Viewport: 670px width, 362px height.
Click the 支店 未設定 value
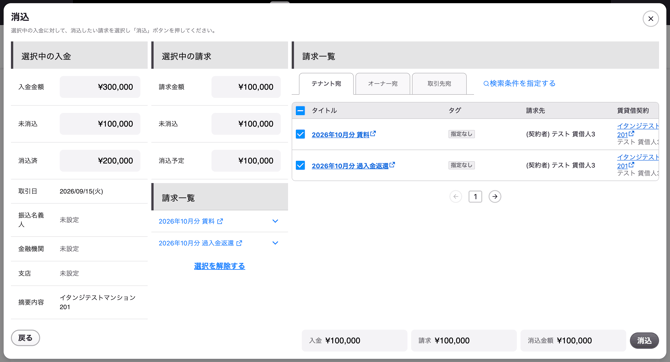[69, 273]
